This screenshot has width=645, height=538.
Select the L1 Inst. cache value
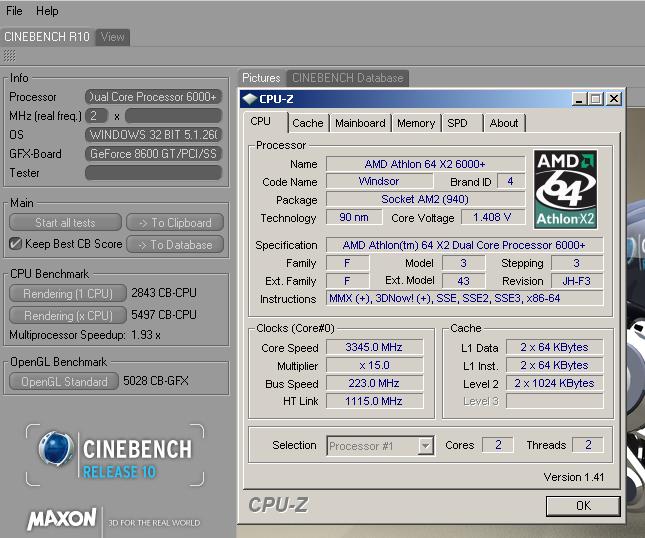554,365
